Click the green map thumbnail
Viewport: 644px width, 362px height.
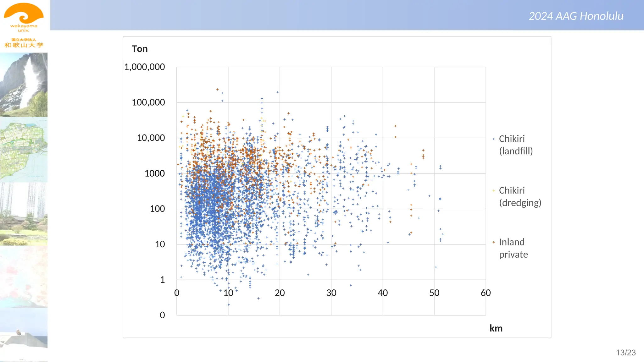coord(24,150)
